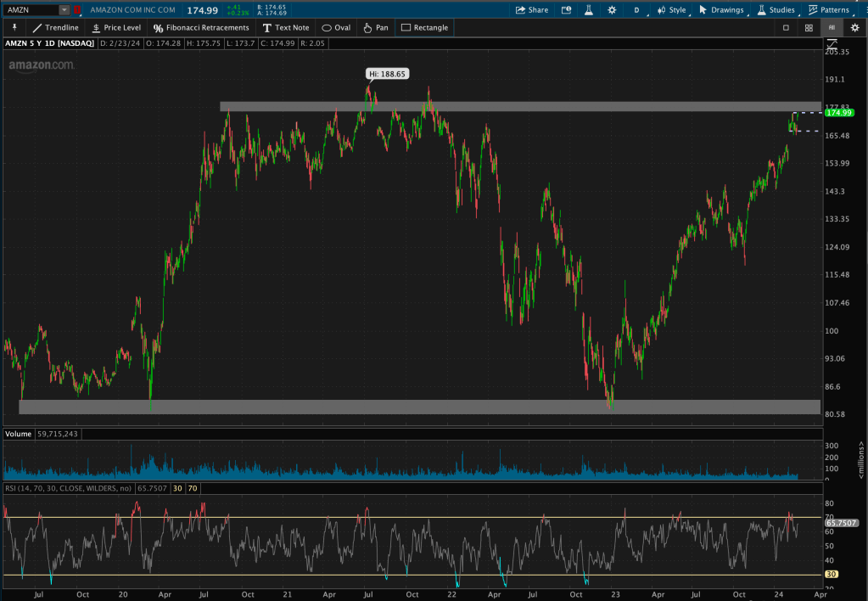Open the AMZN symbol dropdown arrow
This screenshot has height=601, width=868.
click(x=64, y=10)
